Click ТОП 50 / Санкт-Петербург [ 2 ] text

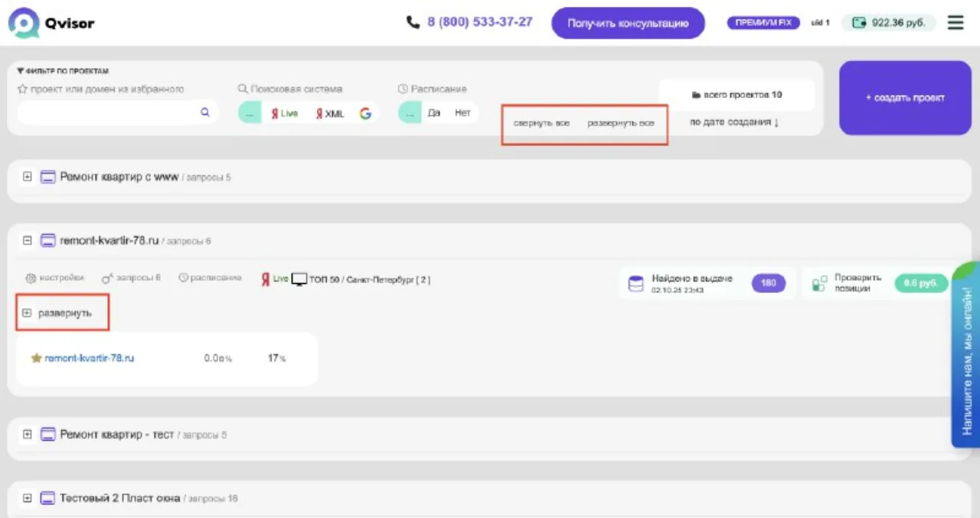pos(369,280)
